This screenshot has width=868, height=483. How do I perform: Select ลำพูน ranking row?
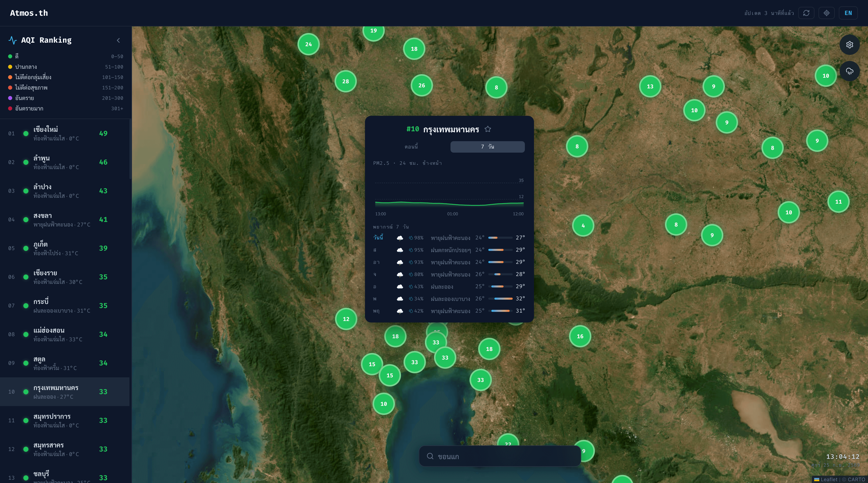pyautogui.click(x=65, y=162)
